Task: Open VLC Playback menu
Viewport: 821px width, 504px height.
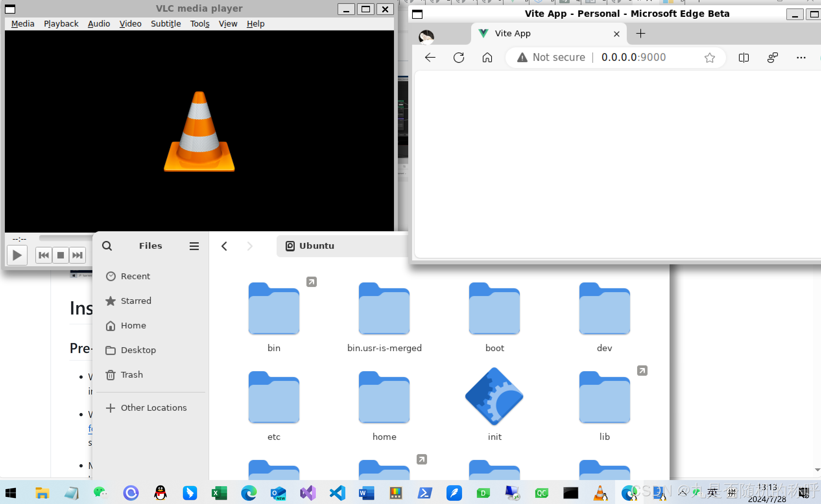Action: [x=61, y=24]
